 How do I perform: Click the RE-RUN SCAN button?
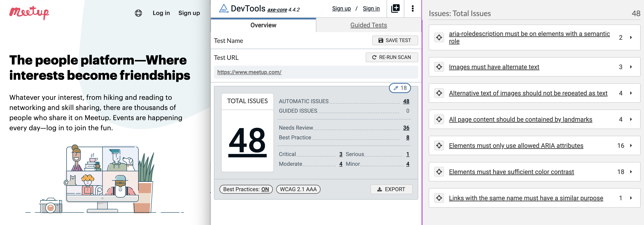[x=392, y=57]
